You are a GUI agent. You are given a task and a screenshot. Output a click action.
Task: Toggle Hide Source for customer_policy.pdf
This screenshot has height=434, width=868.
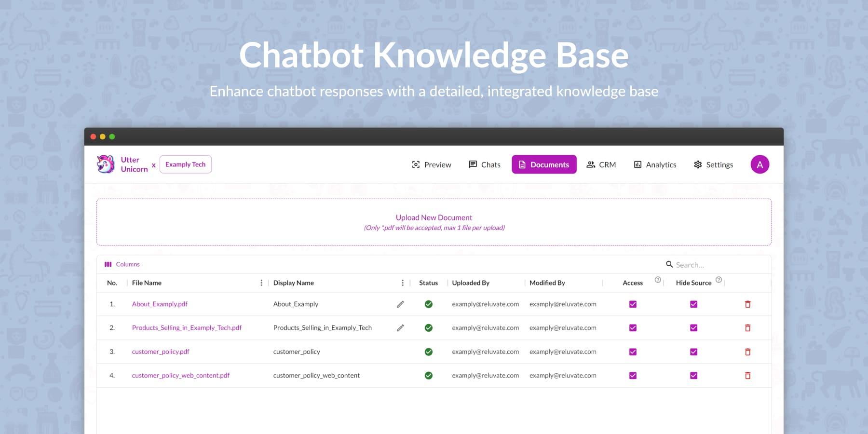point(693,352)
